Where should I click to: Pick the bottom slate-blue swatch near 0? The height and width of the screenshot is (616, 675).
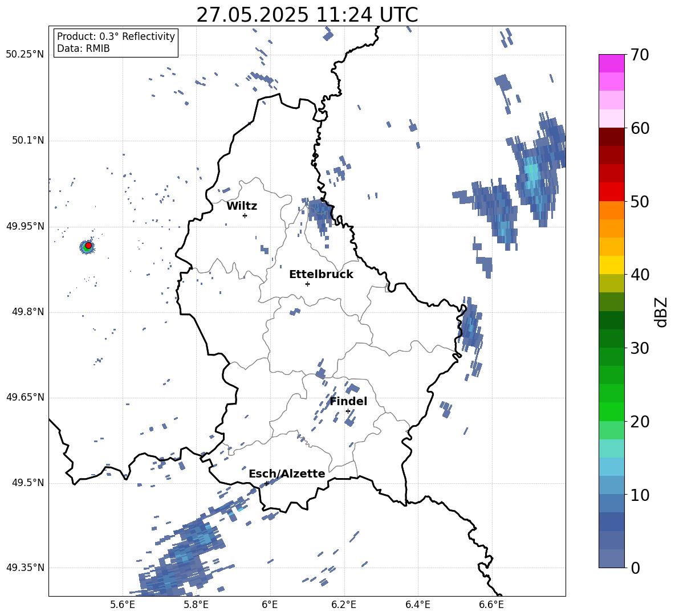611,558
